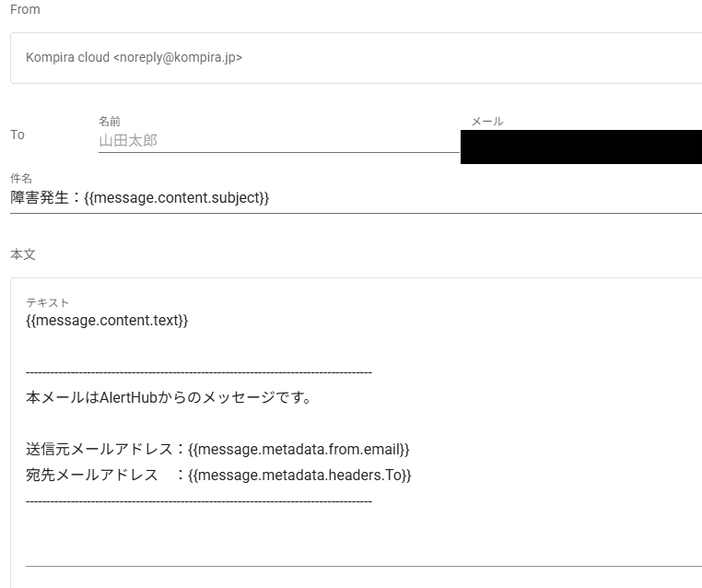Click the second dashed separator line
This screenshot has height=588, width=702.
pyautogui.click(x=198, y=501)
